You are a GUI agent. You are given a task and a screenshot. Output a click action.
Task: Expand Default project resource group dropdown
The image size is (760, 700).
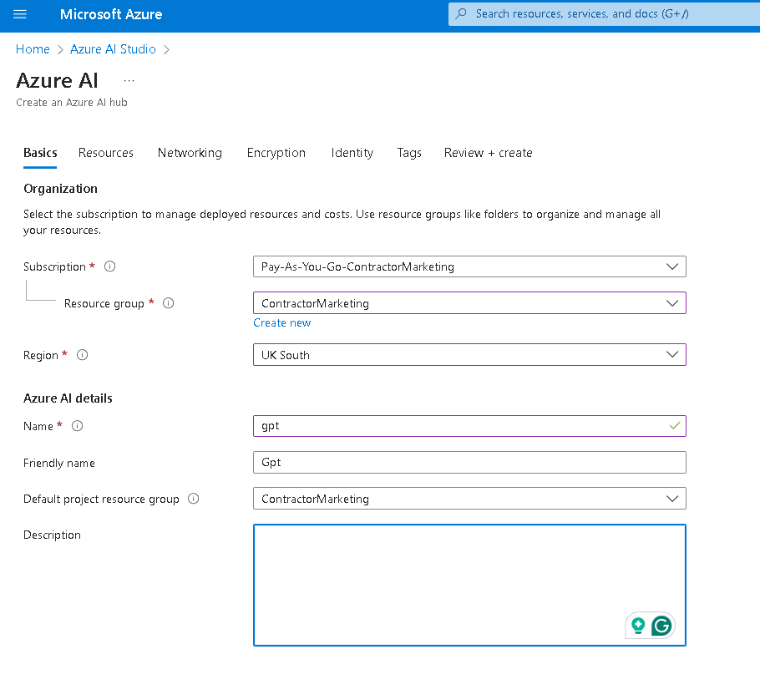469,499
